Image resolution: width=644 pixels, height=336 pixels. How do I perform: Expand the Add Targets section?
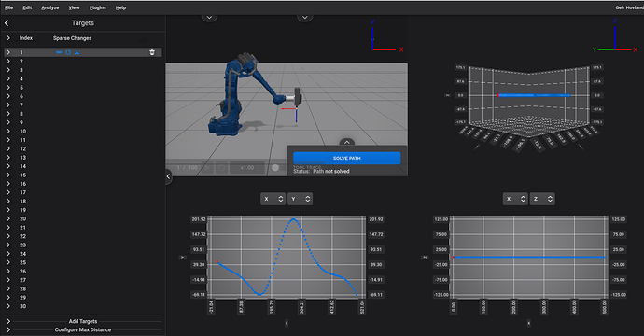point(8,321)
